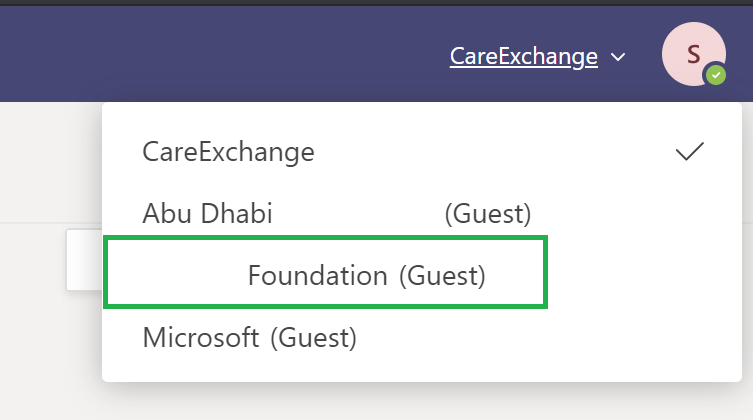Viewport: 753px width, 420px height.
Task: Click empty purple header bar area
Action: point(216,54)
